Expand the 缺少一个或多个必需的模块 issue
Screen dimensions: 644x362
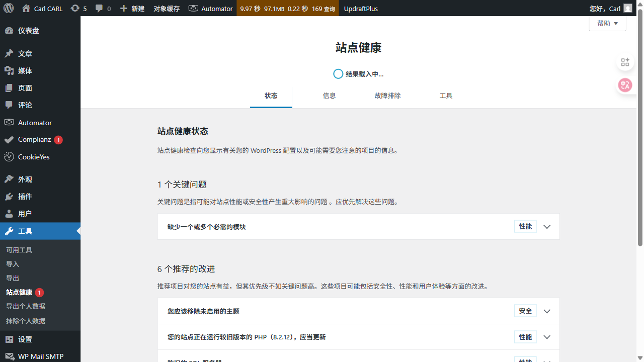click(x=546, y=226)
